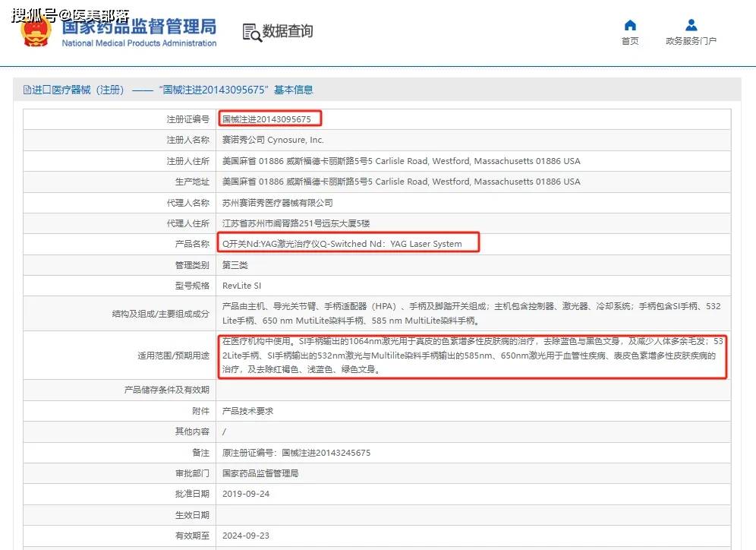Screen dimensions: 756x550
Task: Click the 注册人住所 label
Action: (188, 161)
